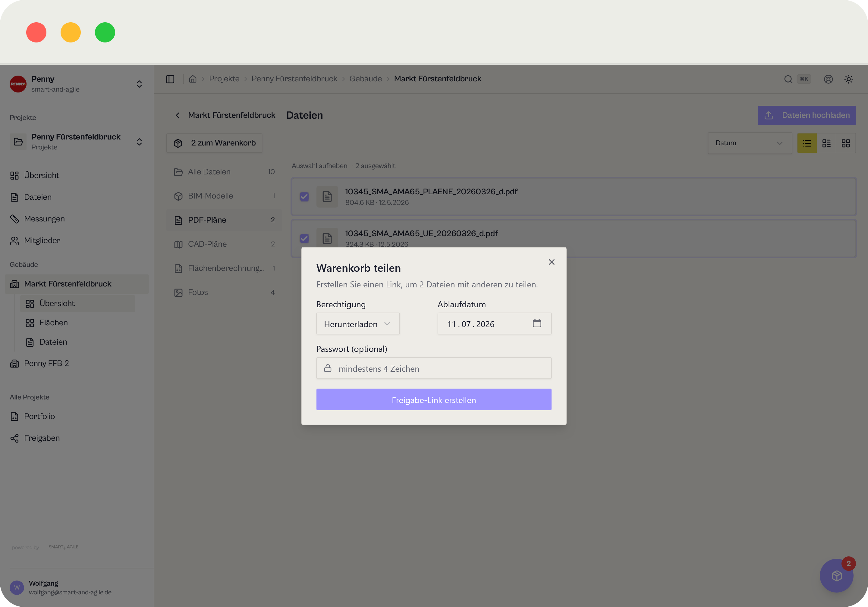Viewport: 868px width, 607px height.
Task: Click Auswahl aufheben link
Action: 319,166
